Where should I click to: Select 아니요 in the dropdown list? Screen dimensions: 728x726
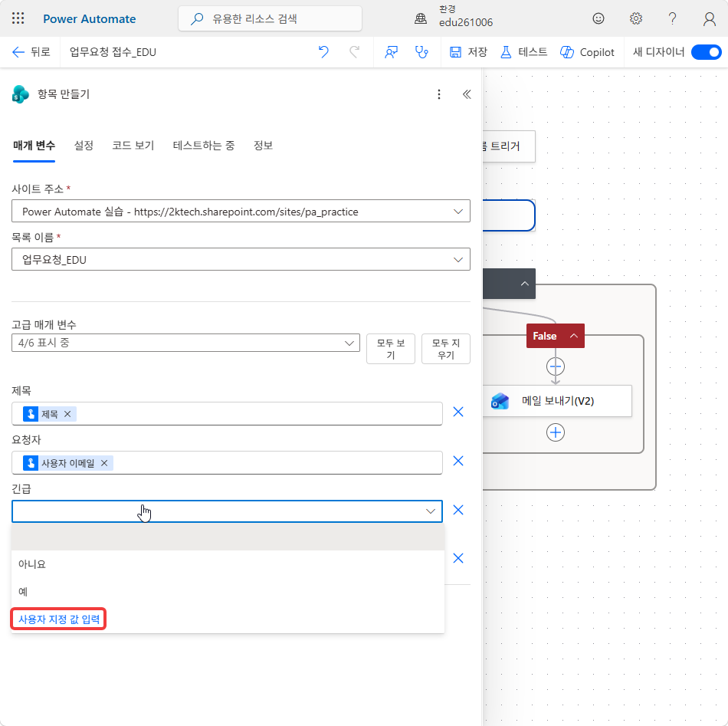coord(228,564)
